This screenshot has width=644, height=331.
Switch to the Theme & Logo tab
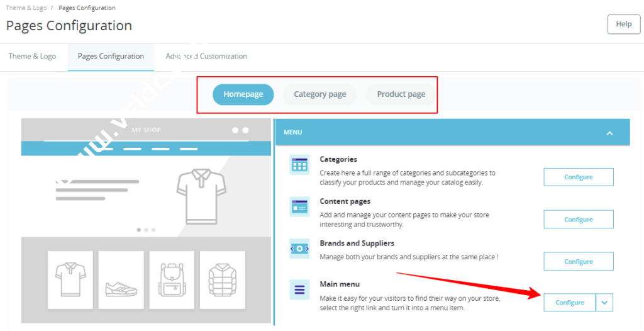[x=32, y=57]
